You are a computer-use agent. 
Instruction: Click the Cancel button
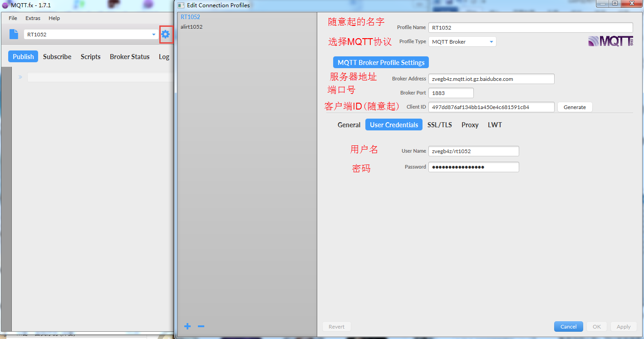(569, 327)
